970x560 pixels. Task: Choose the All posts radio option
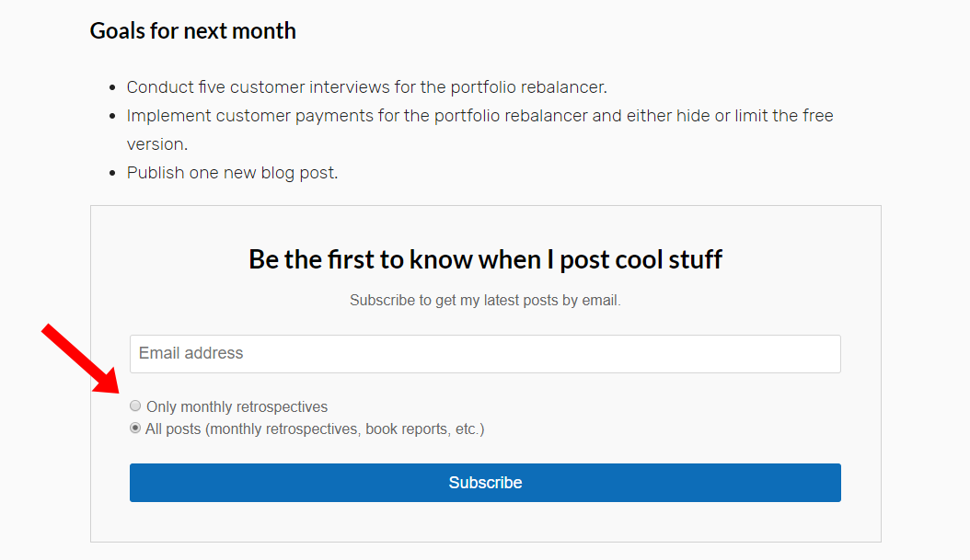click(x=135, y=428)
